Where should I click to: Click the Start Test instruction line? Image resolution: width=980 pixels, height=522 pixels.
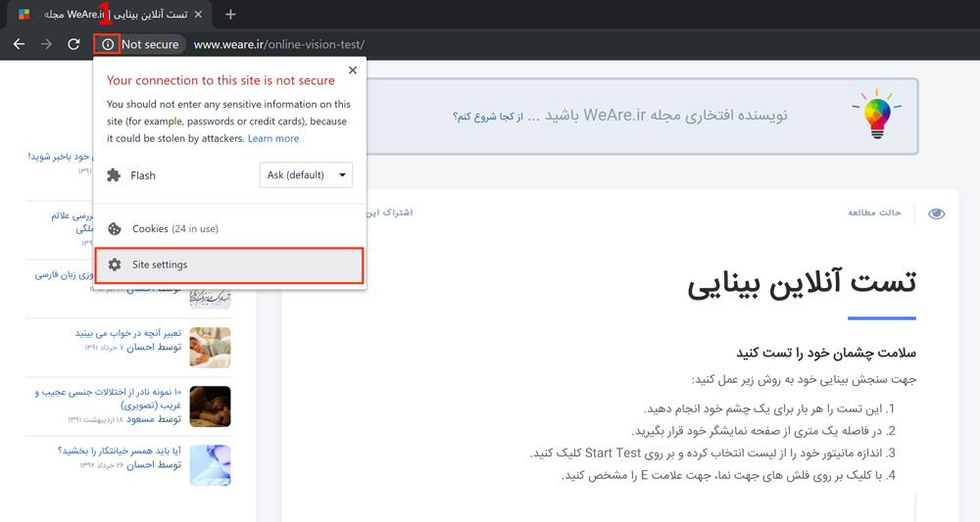pos(712,452)
